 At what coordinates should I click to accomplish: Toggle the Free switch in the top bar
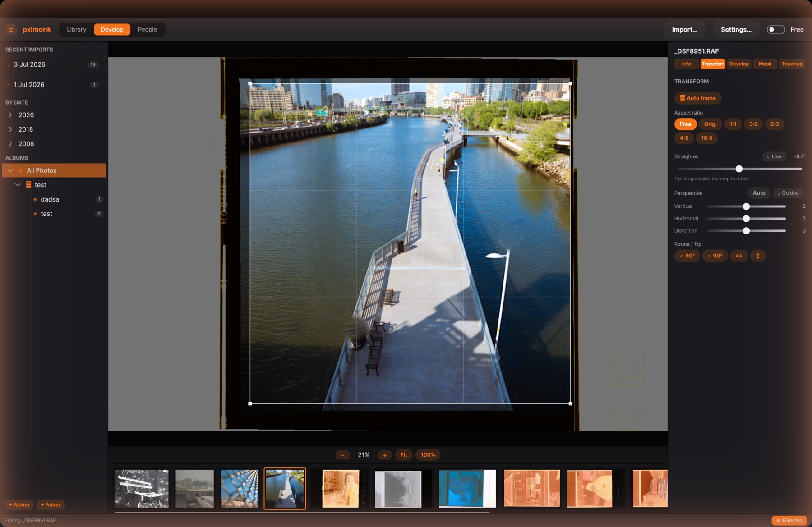click(x=776, y=30)
